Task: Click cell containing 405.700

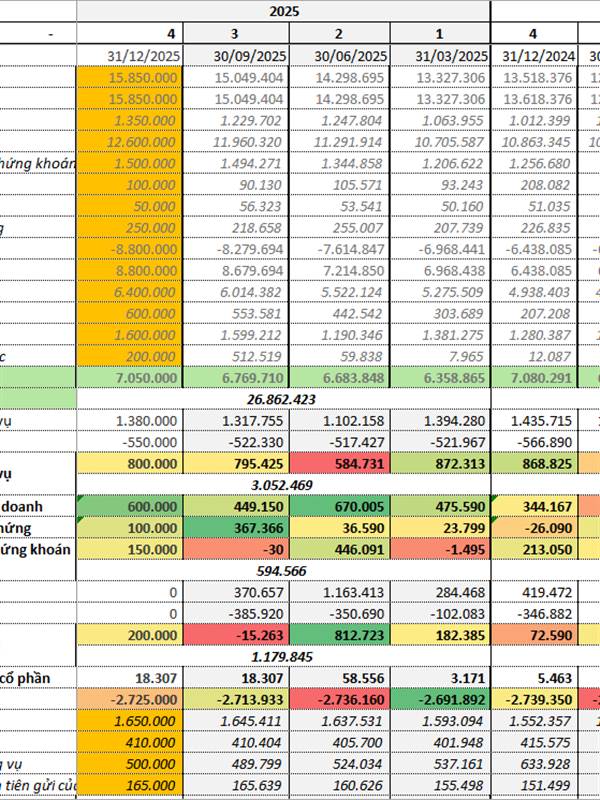Action: 339,742
